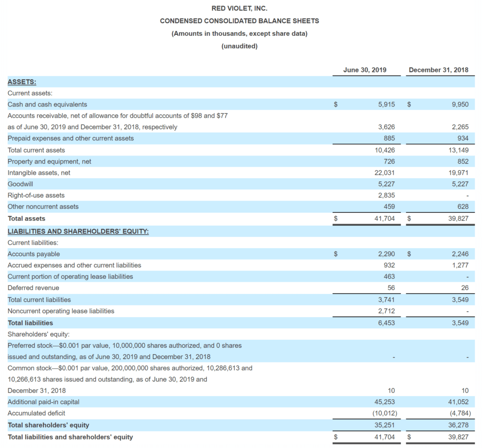The image size is (482, 448).
Task: Select deferred revenue value 26
Action: pyautogui.click(x=465, y=288)
